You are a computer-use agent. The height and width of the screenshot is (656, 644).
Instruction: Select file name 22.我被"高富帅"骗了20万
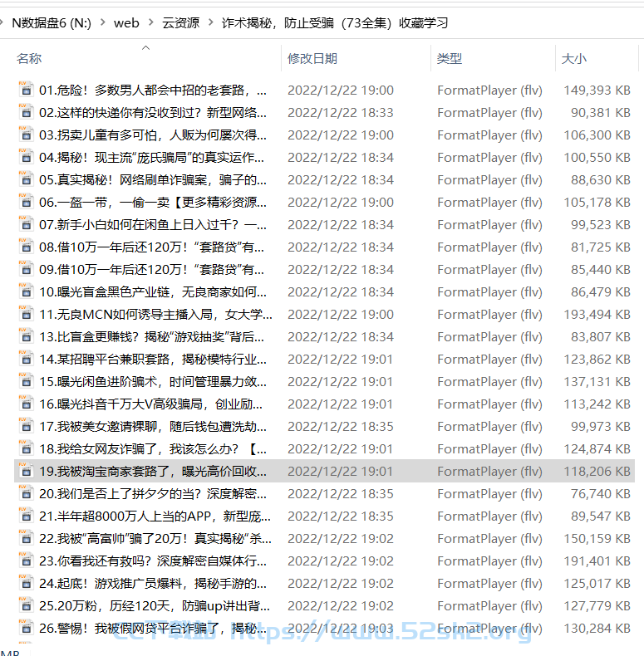tap(155, 538)
